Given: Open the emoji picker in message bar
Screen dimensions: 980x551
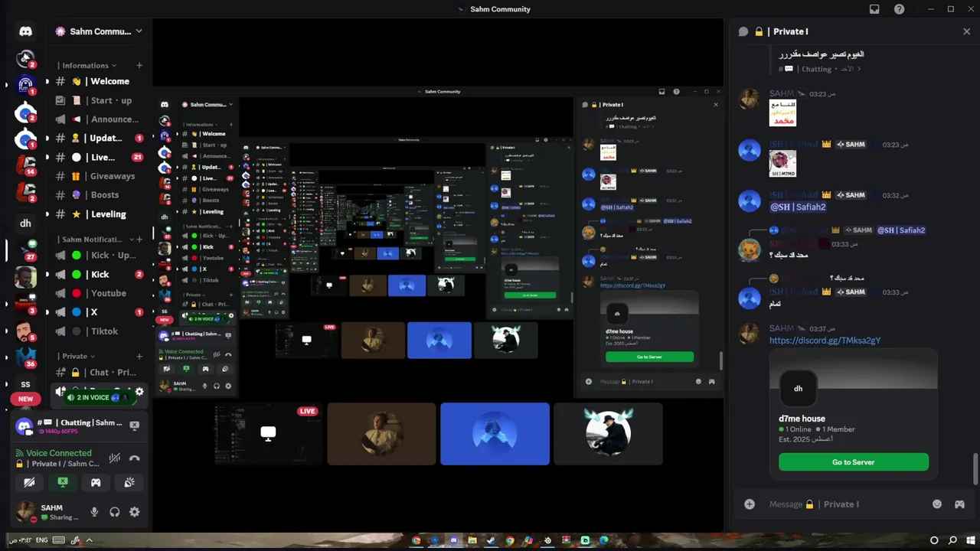Looking at the screenshot, I should (937, 504).
